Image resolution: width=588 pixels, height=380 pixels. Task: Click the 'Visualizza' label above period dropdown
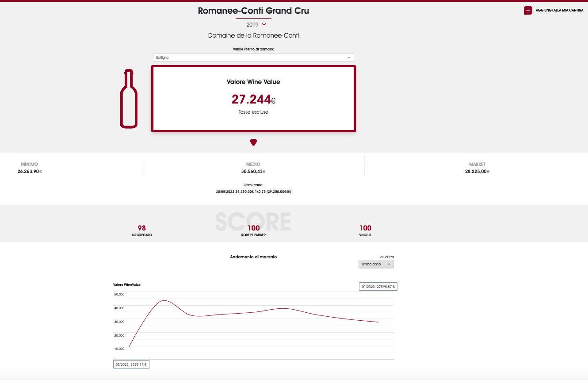(386, 257)
